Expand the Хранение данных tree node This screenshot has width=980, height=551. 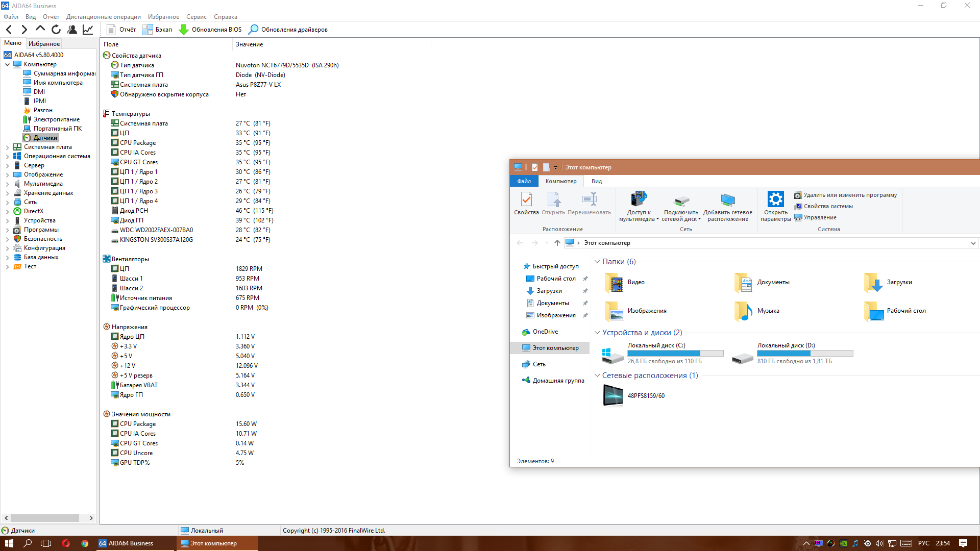tap(8, 193)
